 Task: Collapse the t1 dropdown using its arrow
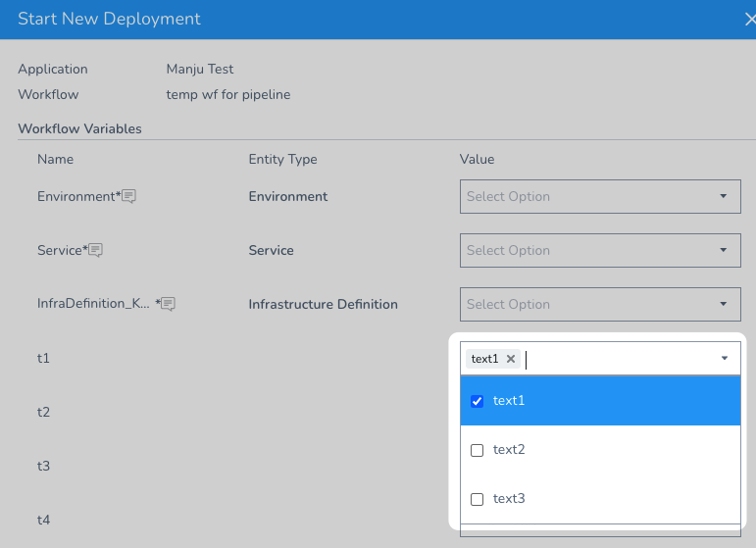coord(725,358)
